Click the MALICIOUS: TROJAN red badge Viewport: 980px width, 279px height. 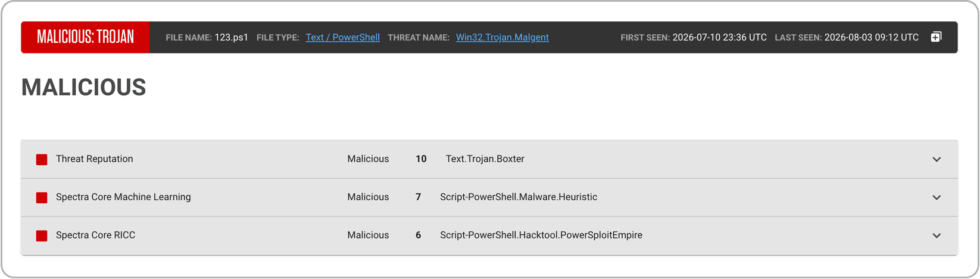pos(85,37)
